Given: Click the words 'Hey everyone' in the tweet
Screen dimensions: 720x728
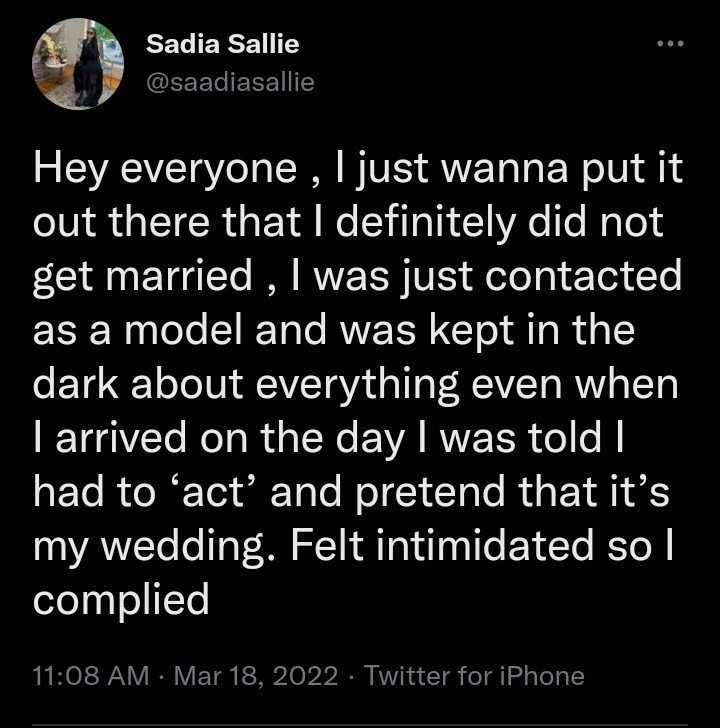Looking at the screenshot, I should [165, 170].
